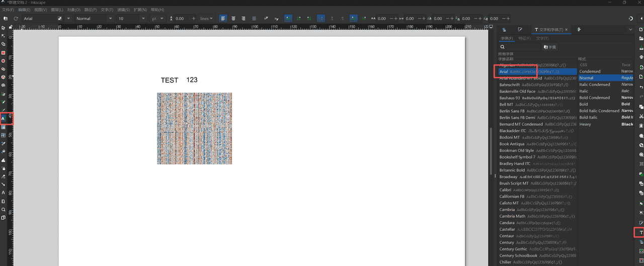This screenshot has width=644, height=266.
Task: Open the font size 10 dropdown
Action: tap(143, 19)
